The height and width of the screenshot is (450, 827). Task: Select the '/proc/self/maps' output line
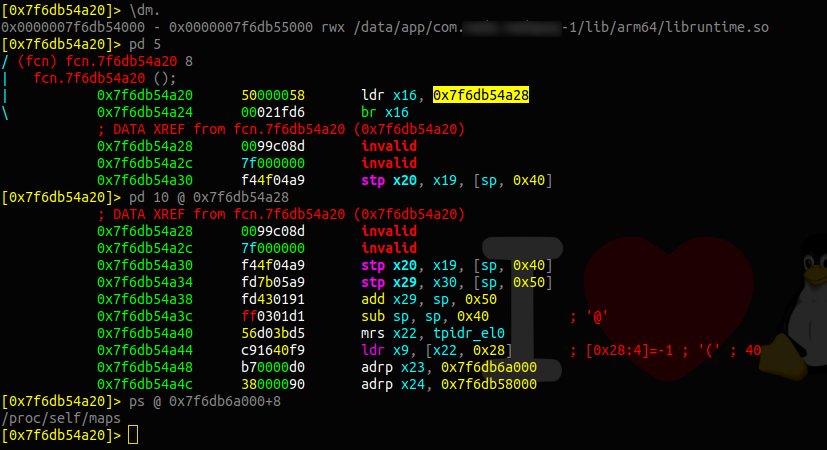61,418
